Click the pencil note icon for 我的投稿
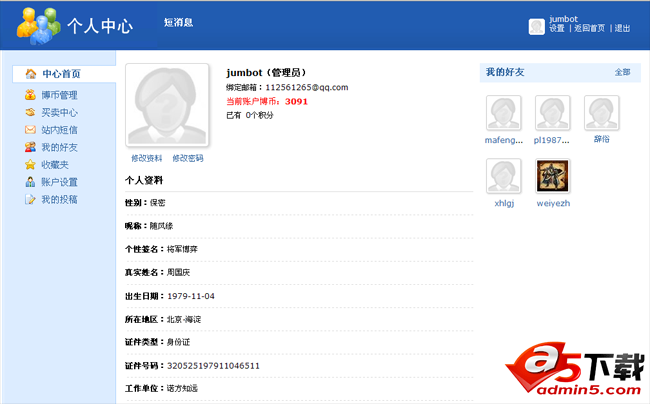650x404 pixels. [30, 199]
